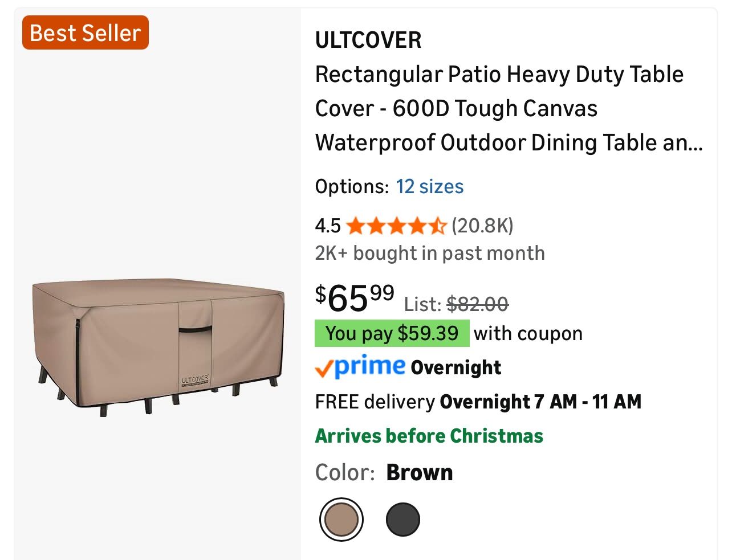Click the Best Seller badge
This screenshot has height=560, width=732.
point(84,33)
